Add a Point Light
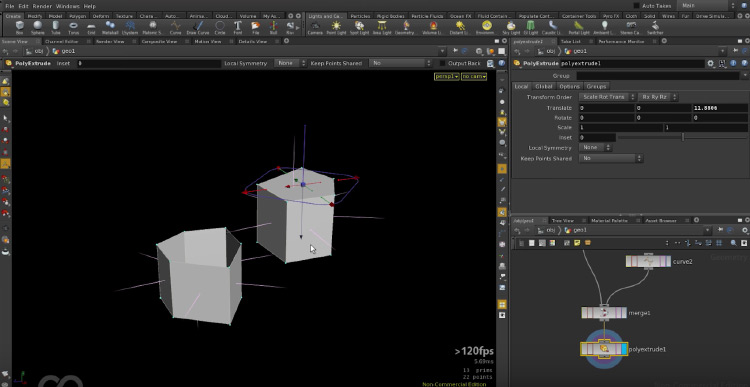This screenshot has height=387, width=750. 336,28
